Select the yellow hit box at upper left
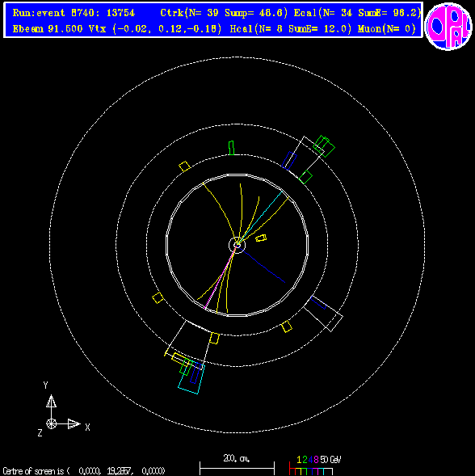Screen dimensions: 475x476 184,166
